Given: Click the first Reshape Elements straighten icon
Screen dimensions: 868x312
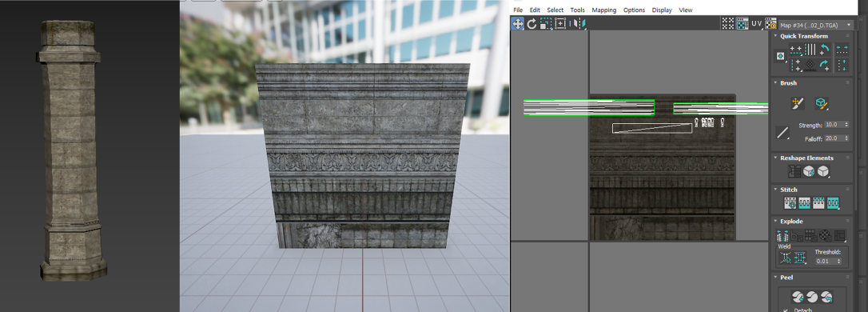Looking at the screenshot, I should click(794, 171).
